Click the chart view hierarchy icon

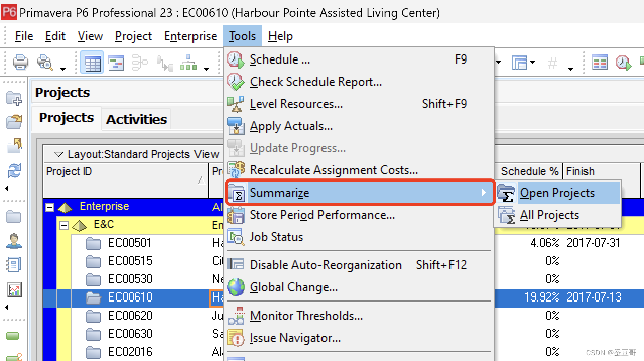click(188, 63)
